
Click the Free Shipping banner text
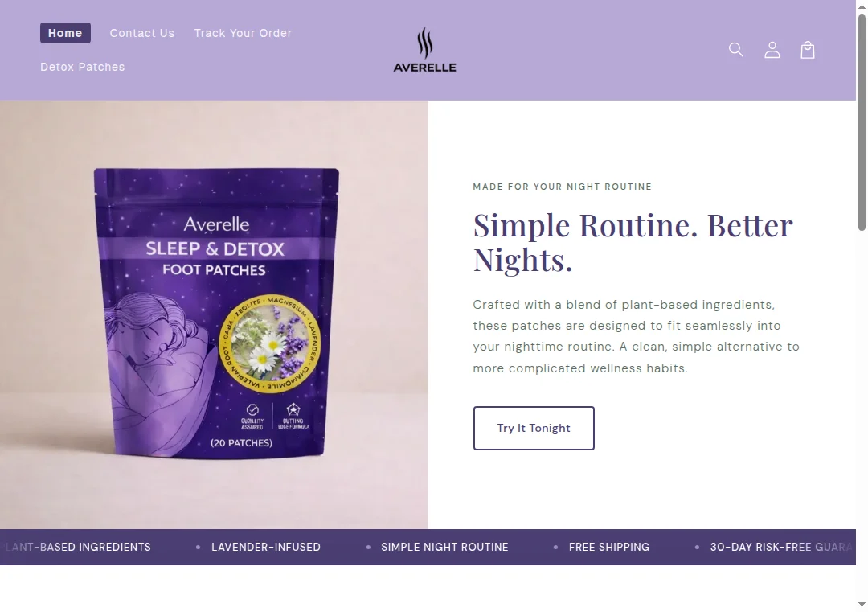[x=609, y=547]
